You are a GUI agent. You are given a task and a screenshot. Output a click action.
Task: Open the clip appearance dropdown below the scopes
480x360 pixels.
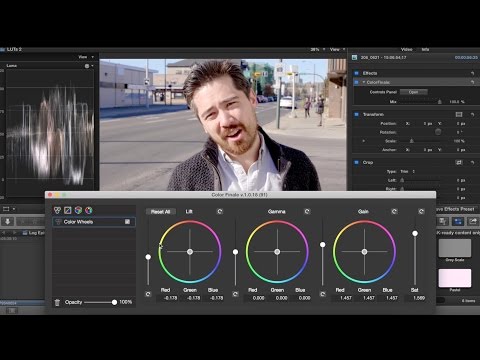(x=9, y=209)
